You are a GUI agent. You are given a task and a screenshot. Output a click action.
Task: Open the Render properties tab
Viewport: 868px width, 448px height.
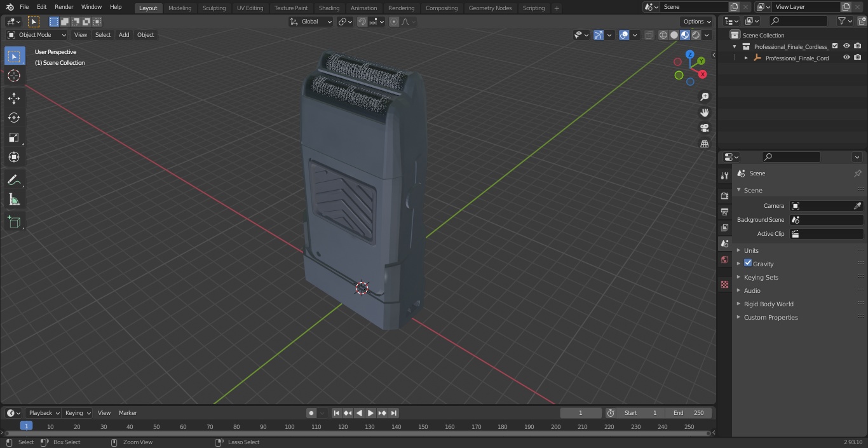pos(724,196)
